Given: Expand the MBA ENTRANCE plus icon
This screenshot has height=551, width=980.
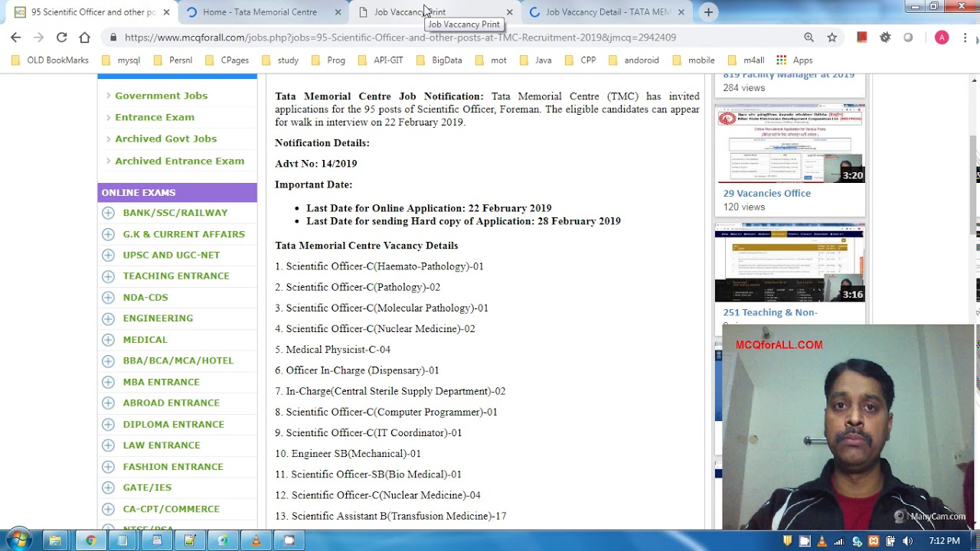Looking at the screenshot, I should tap(108, 382).
